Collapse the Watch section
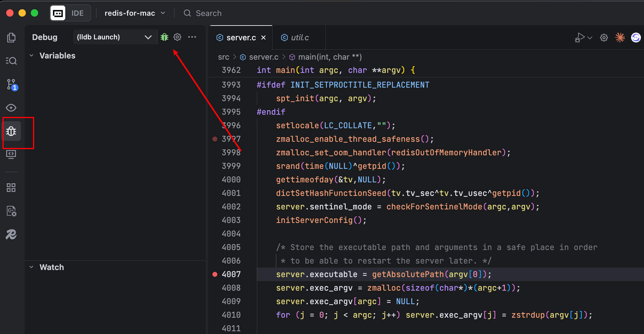644x334 pixels. click(x=31, y=267)
